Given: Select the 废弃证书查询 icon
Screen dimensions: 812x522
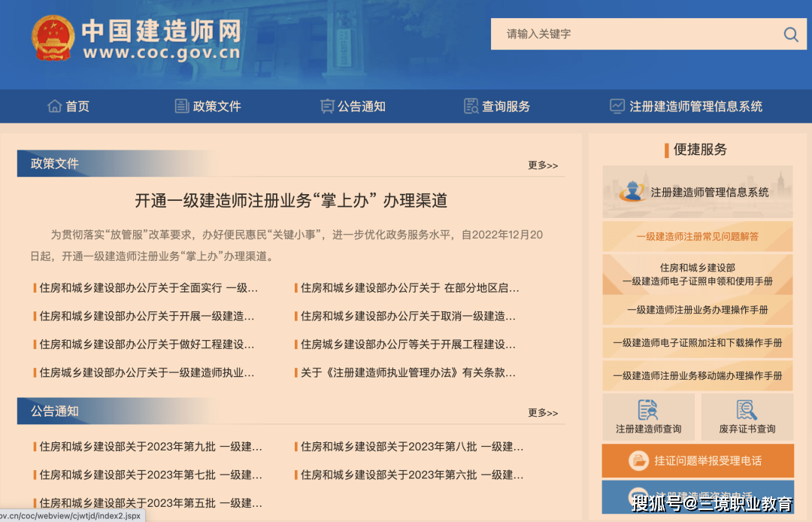Looking at the screenshot, I should 745,410.
